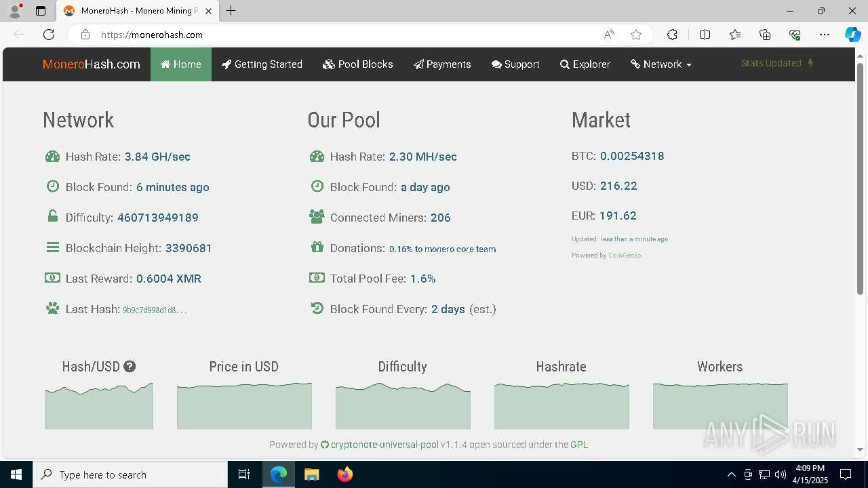Close the MoneroHash browser tab

click(208, 11)
